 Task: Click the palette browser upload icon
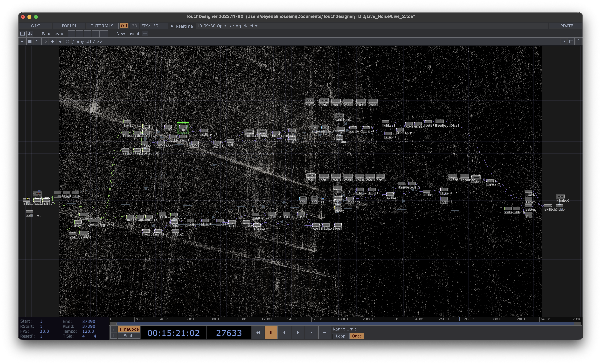(x=30, y=34)
